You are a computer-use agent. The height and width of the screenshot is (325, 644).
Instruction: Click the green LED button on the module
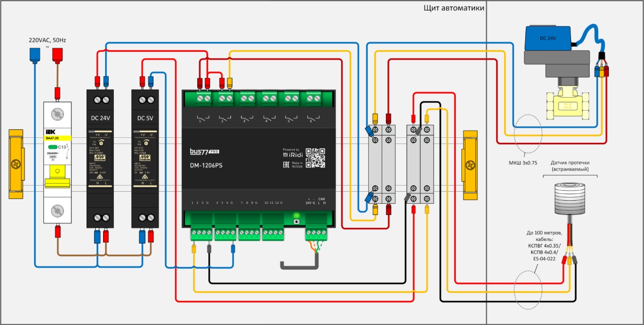296,220
